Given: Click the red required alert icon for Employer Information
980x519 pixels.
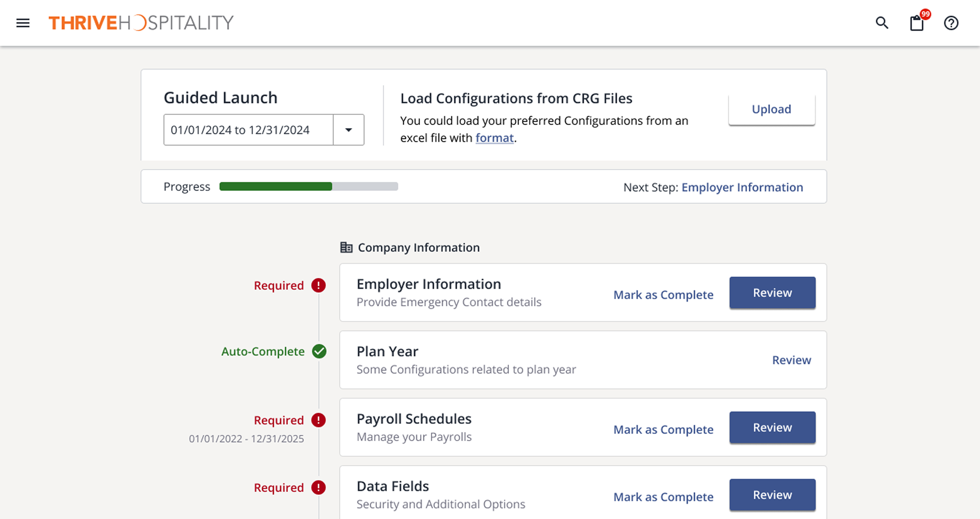Looking at the screenshot, I should [319, 285].
